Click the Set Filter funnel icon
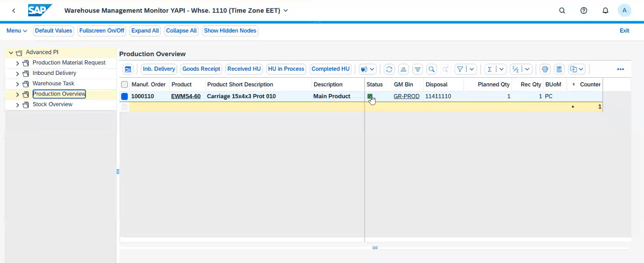Viewport: 644px width, 263px height. tap(460, 69)
